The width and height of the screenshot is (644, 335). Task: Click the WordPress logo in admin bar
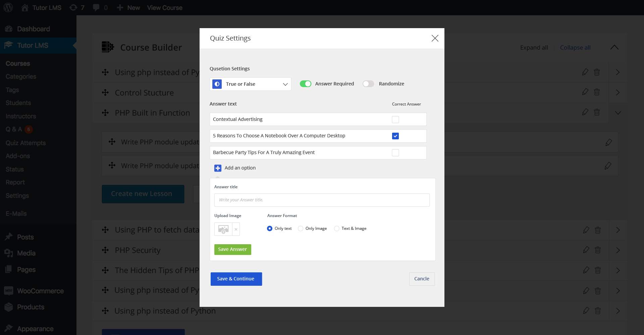click(8, 7)
